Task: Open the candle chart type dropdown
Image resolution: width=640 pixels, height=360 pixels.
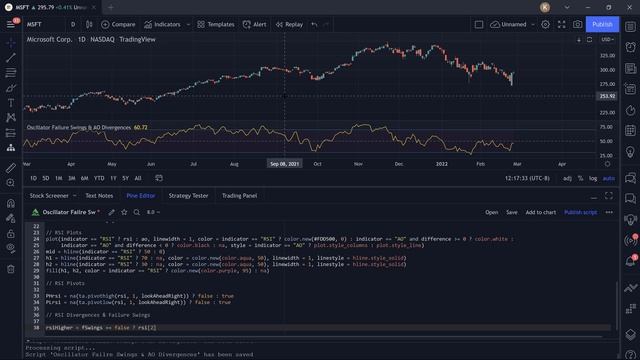Action: (89, 24)
